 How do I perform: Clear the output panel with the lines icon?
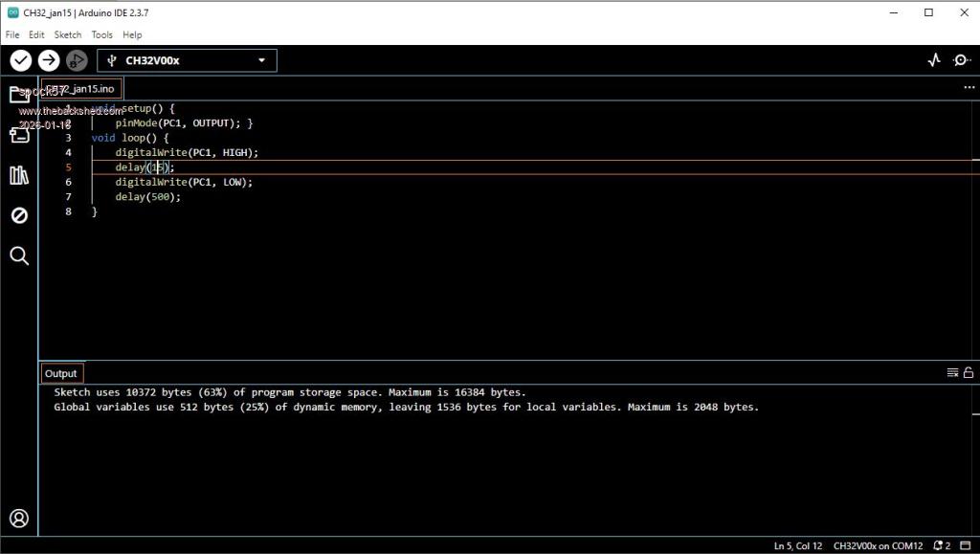tap(952, 372)
